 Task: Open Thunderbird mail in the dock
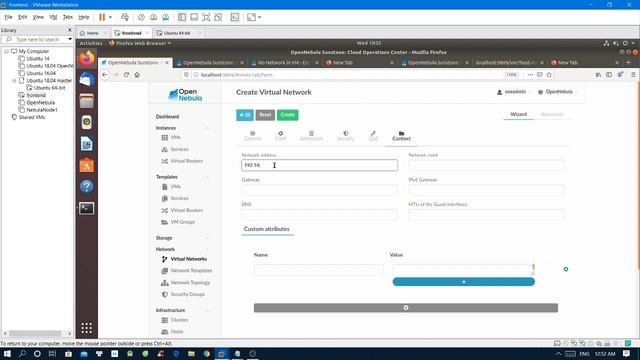pyautogui.click(x=87, y=79)
